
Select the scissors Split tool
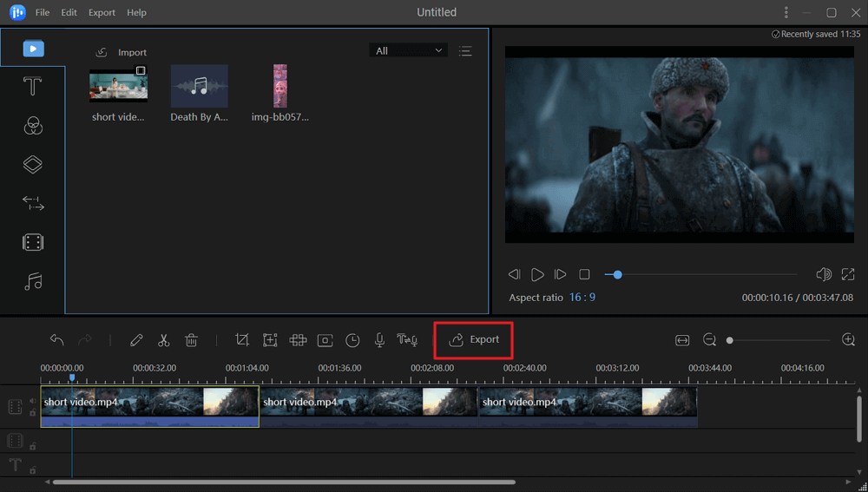pyautogui.click(x=163, y=340)
